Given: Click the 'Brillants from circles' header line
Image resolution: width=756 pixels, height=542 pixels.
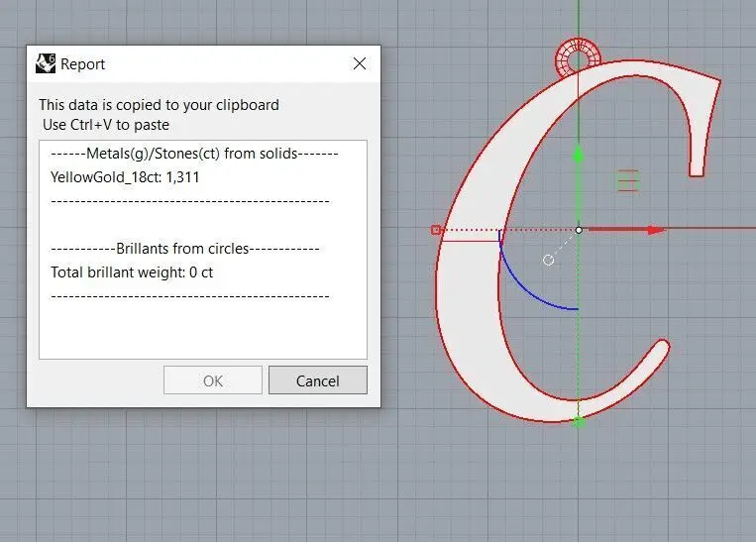Looking at the screenshot, I should point(185,249).
